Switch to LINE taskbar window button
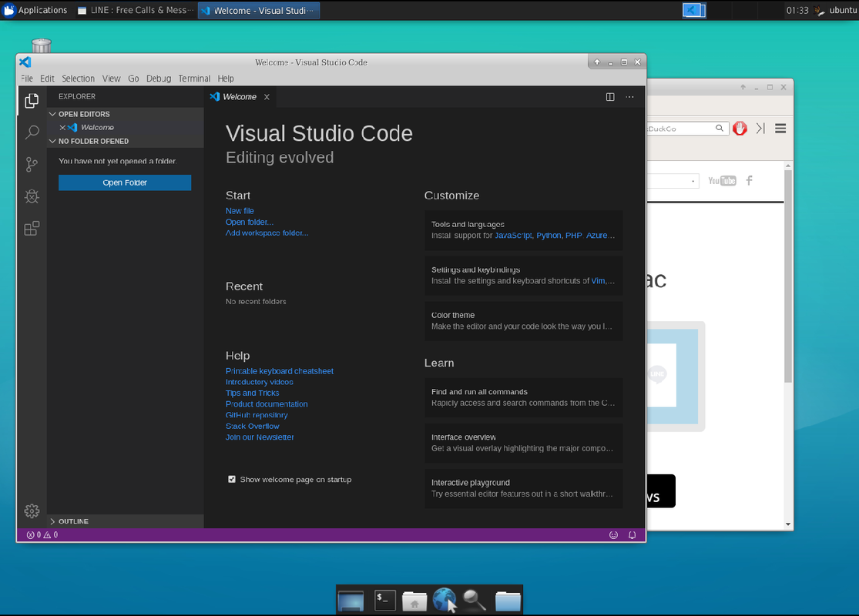This screenshot has height=616, width=859. click(x=136, y=11)
